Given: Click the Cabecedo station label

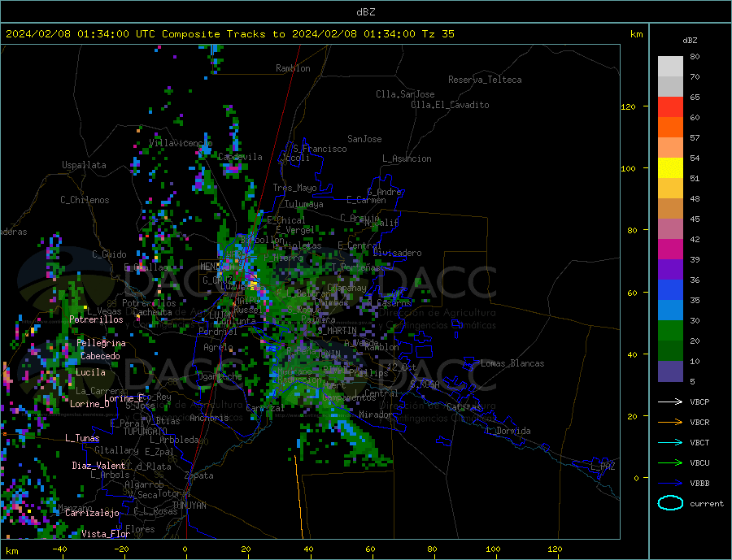Looking at the screenshot, I should tap(100, 356).
